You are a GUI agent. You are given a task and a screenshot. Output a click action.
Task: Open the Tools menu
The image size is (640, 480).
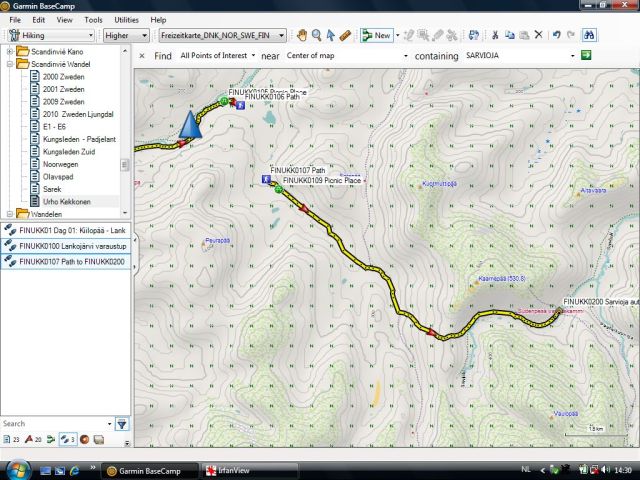click(x=93, y=19)
